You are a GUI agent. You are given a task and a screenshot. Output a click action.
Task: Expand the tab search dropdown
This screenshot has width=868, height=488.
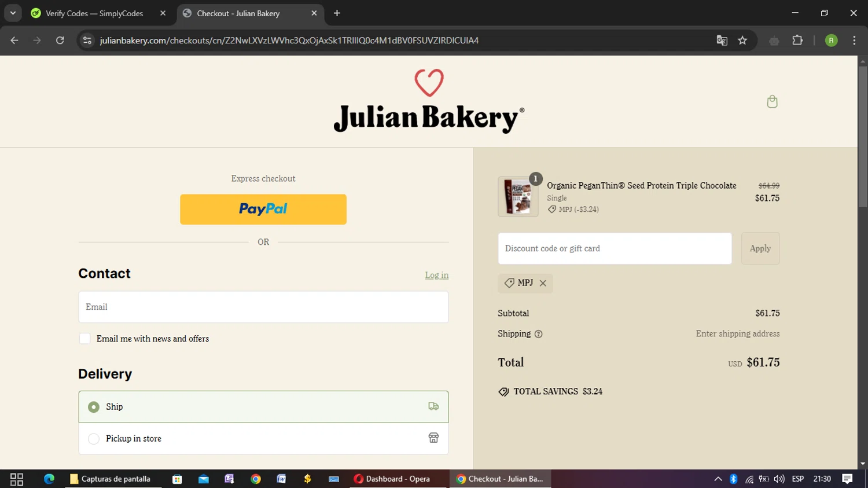coord(13,13)
